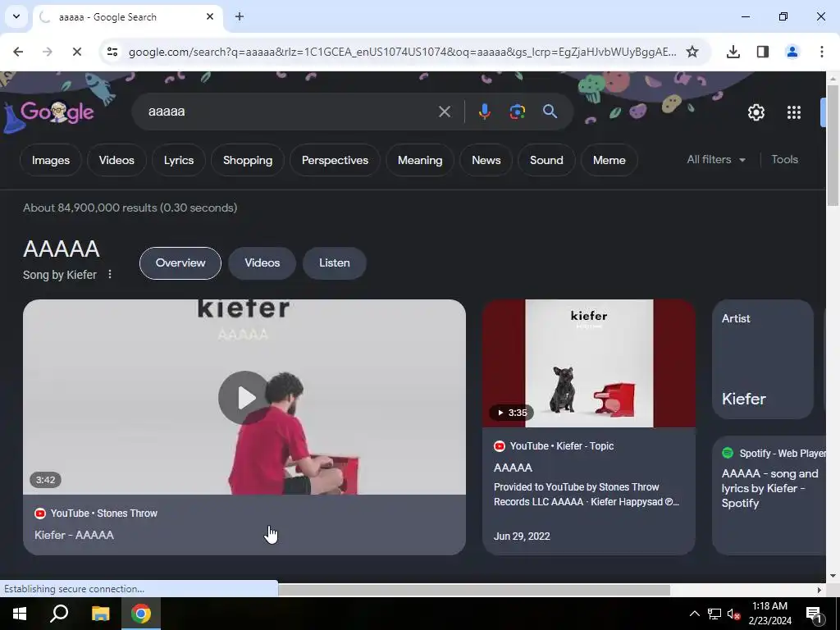Open Chrome downloads icon
The image size is (840, 630).
(733, 52)
